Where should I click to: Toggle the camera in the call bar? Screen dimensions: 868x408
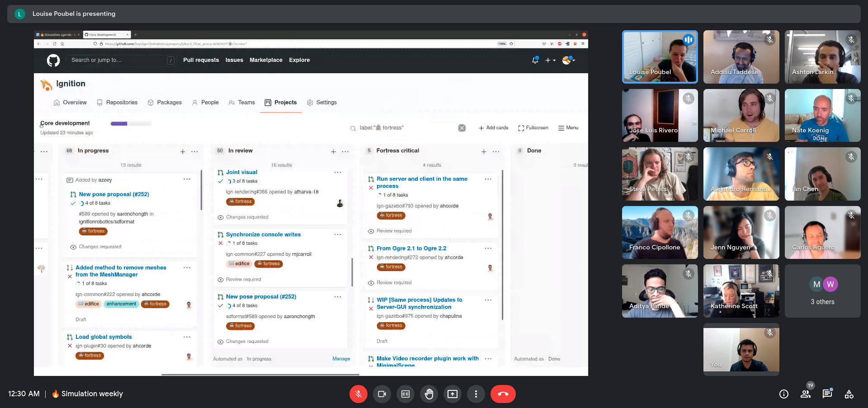pos(382,394)
